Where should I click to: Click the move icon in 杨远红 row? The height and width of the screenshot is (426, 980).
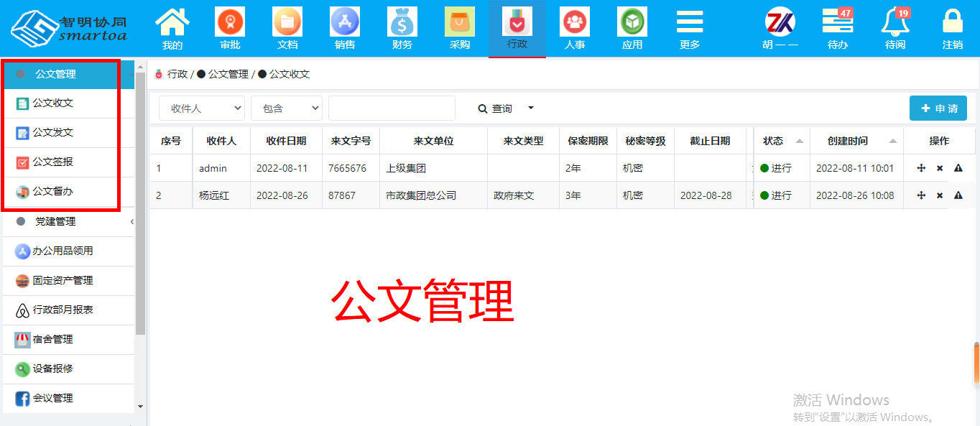[921, 195]
